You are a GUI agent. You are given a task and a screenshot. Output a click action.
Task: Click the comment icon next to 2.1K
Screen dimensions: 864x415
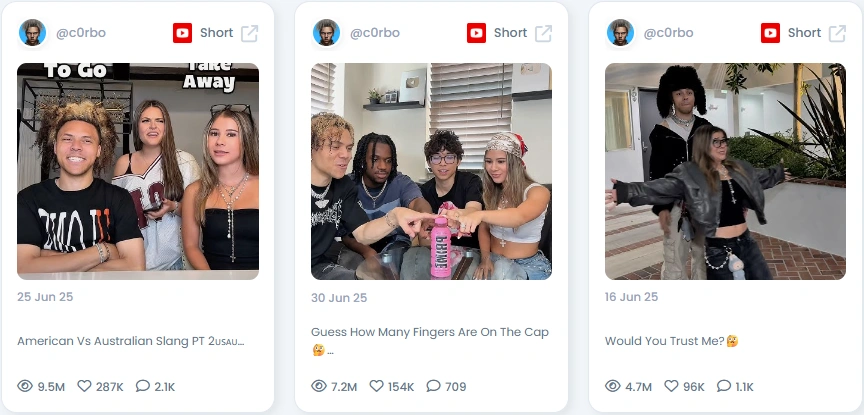[143, 386]
